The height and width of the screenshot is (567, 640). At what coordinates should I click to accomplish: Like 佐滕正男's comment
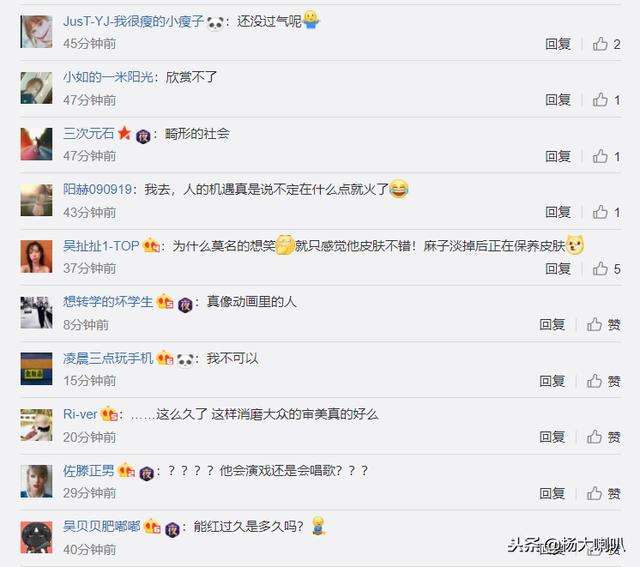tap(603, 493)
